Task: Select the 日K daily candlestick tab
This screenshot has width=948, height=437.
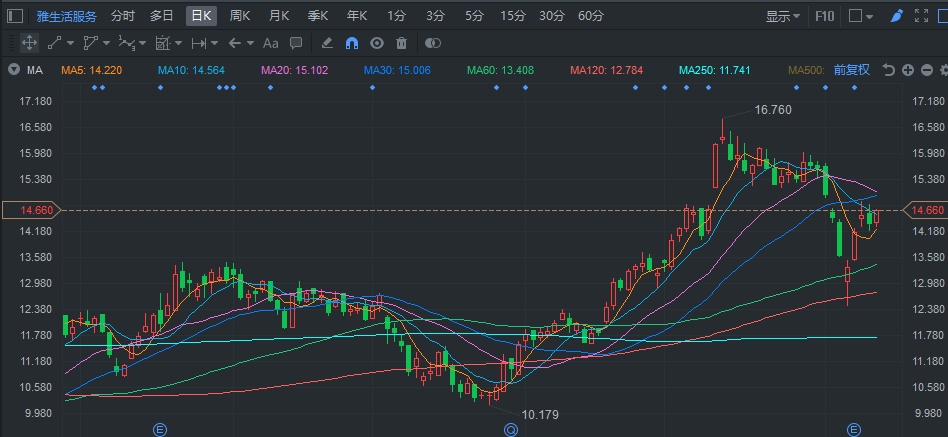Action: [201, 16]
